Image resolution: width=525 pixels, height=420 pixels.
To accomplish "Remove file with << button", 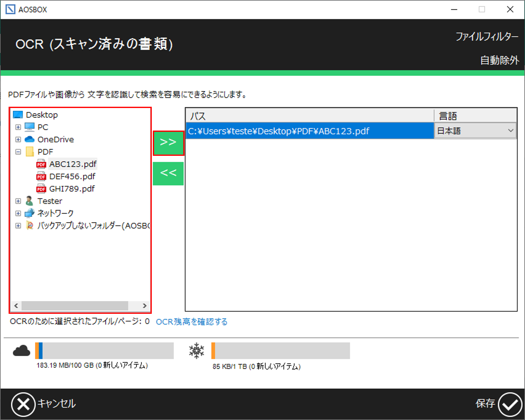I will [x=168, y=174].
